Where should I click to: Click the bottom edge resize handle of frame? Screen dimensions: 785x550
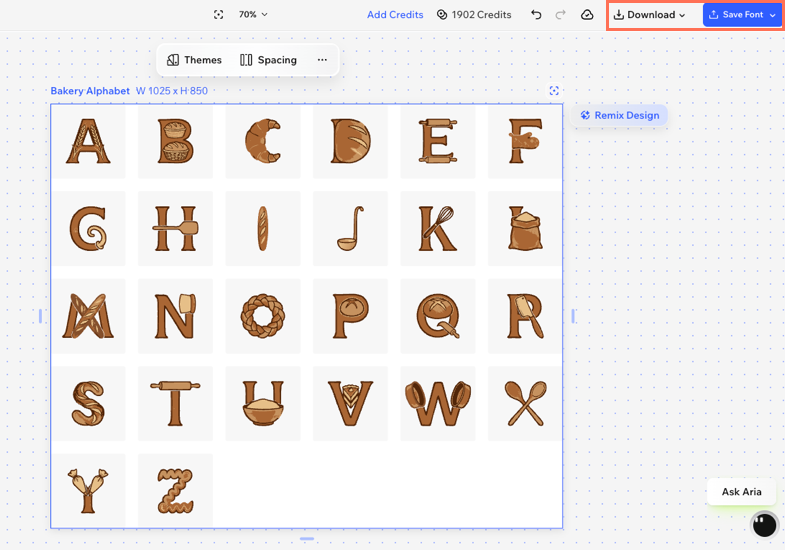[x=307, y=539]
